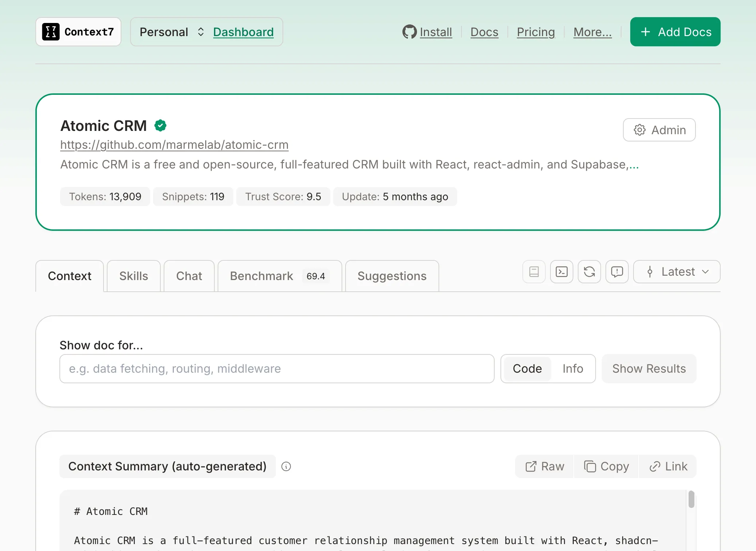Click the refresh arrows icon button
756x551 pixels.
[589, 272]
